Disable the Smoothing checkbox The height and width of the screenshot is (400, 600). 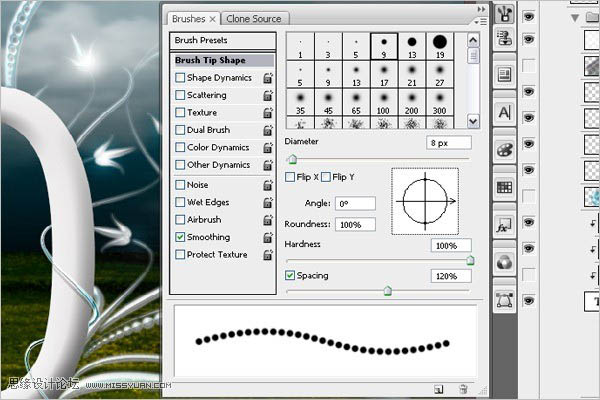click(180, 237)
